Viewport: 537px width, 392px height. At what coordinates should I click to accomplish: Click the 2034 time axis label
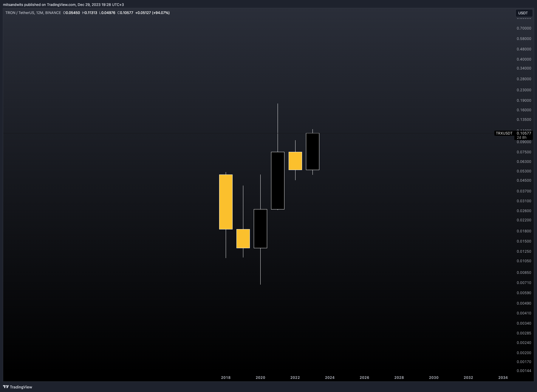[x=503, y=378]
